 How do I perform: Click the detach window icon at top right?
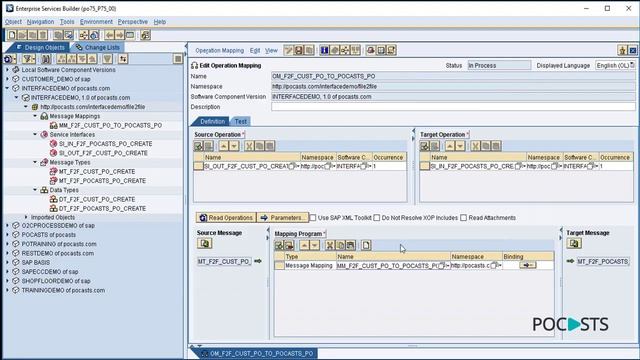622,50
